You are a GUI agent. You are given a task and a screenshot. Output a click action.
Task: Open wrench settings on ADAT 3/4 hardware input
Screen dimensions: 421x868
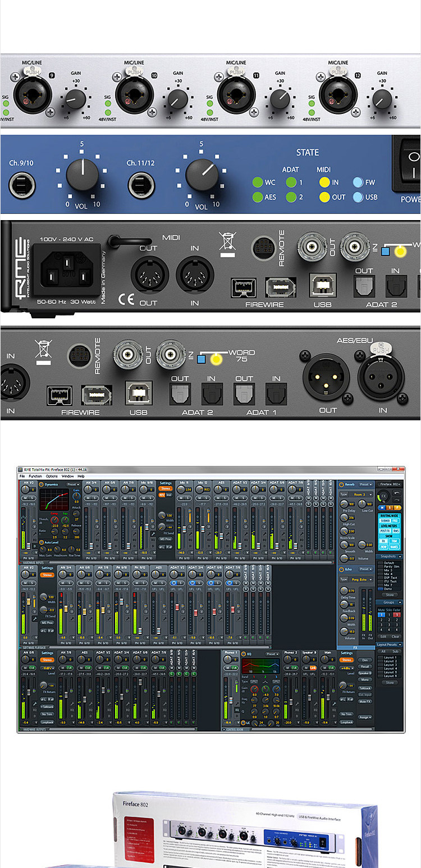pos(264,533)
